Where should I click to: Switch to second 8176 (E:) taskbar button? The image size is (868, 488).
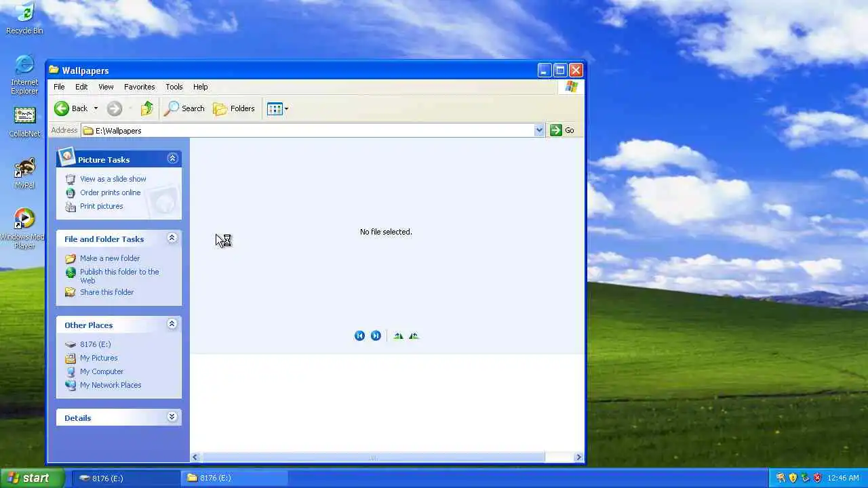coord(234,478)
